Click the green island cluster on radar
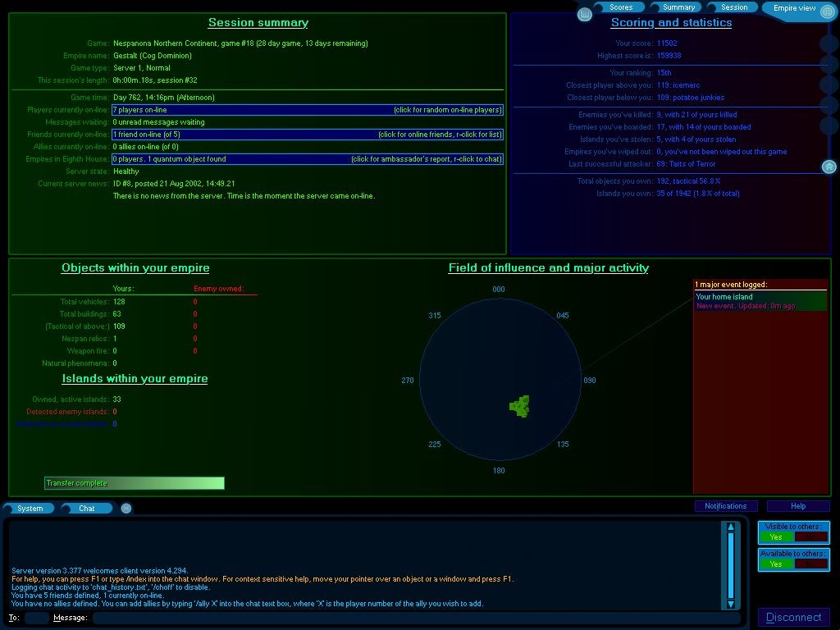 [x=520, y=405]
